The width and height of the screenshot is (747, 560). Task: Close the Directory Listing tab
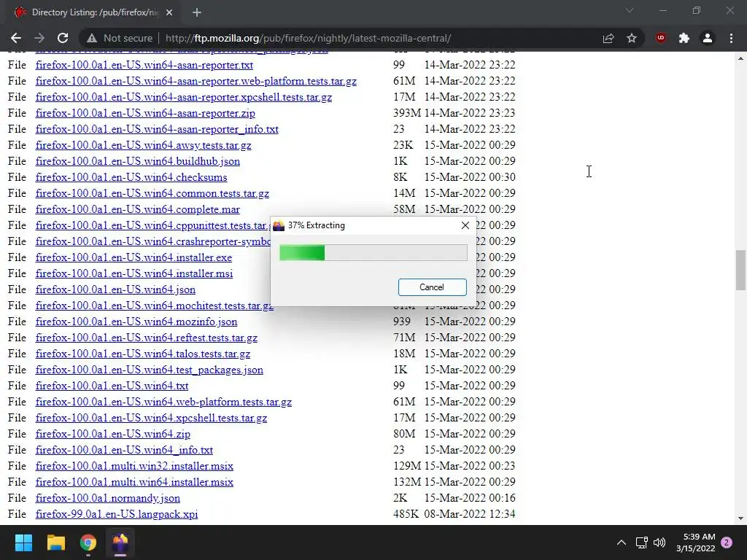(x=169, y=12)
